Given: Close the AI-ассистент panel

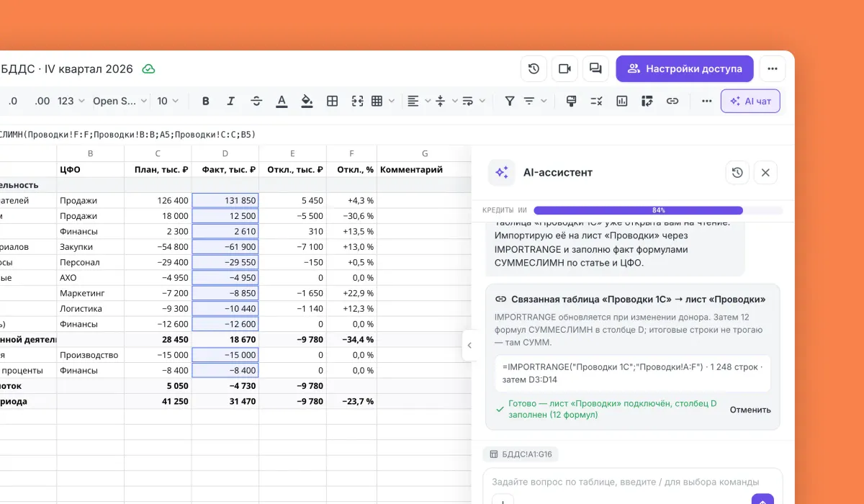Looking at the screenshot, I should pos(765,173).
